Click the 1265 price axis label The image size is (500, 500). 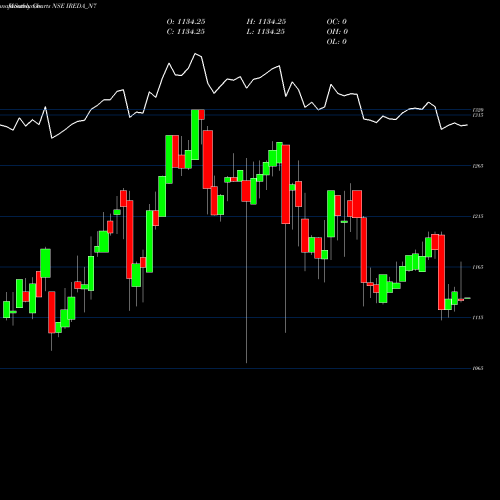(478, 166)
